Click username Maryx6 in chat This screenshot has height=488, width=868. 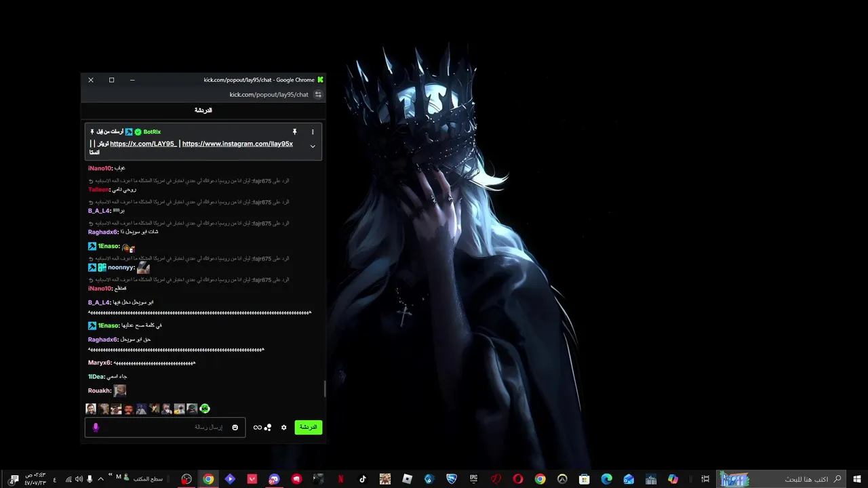click(x=100, y=363)
